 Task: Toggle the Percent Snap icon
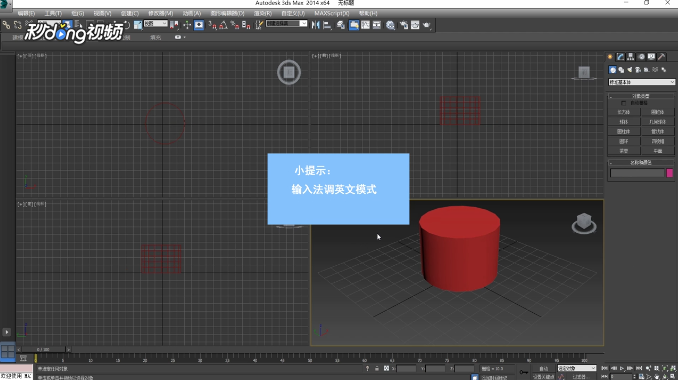click(x=235, y=25)
